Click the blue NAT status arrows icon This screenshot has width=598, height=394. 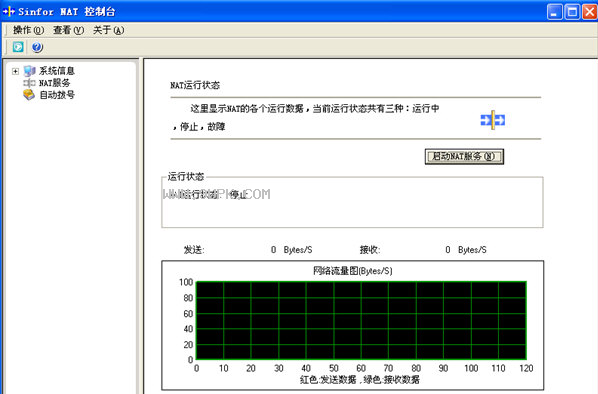493,120
